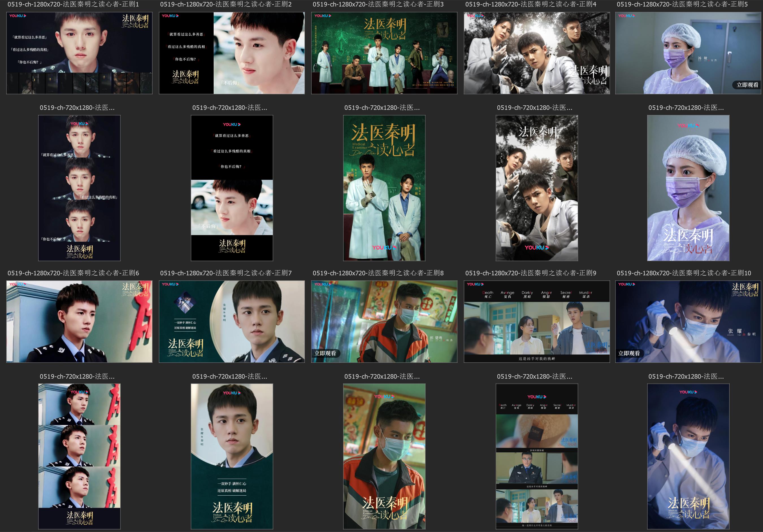Screen dimensions: 763x532
Task: Click the filename ending in 正剧10
Action: [684, 273]
